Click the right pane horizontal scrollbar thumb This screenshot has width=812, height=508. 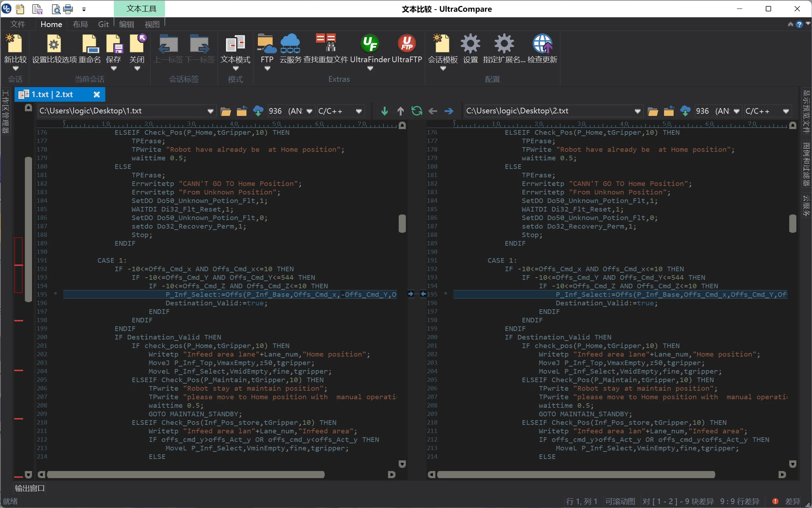click(576, 475)
